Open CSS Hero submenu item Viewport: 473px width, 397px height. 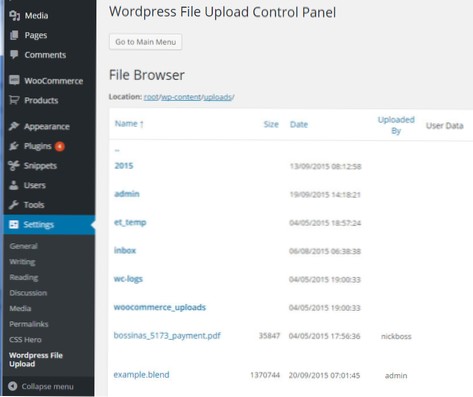[x=25, y=339]
